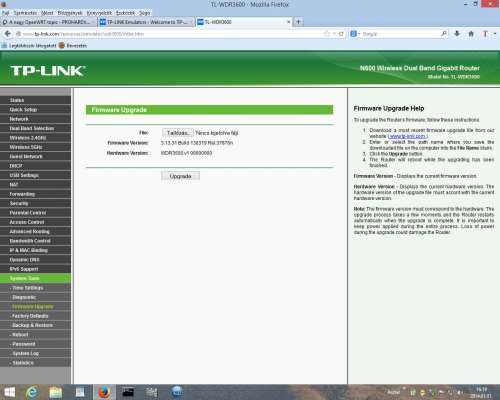
Task: Open Bandwidth Control in the sidebar
Action: [35, 241]
